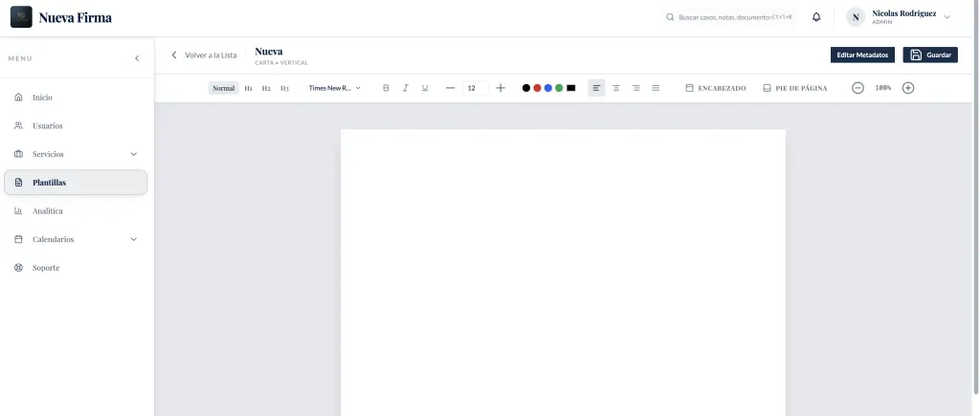Apply Normal paragraph style
The image size is (980, 416).
click(223, 88)
